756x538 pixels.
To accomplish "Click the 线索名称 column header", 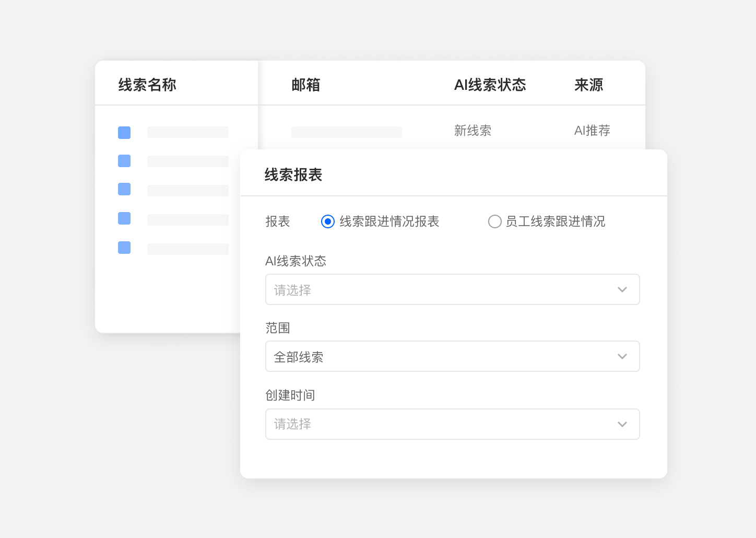I will click(x=147, y=85).
